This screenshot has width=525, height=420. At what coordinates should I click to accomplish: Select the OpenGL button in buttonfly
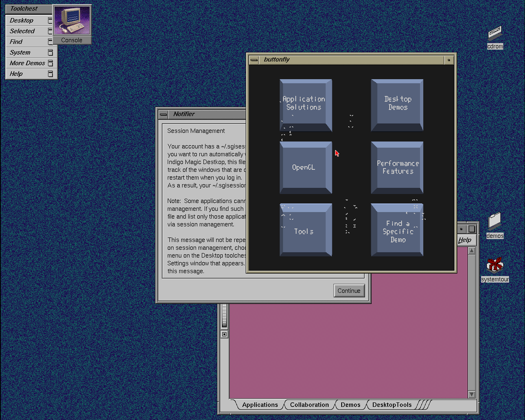(305, 167)
